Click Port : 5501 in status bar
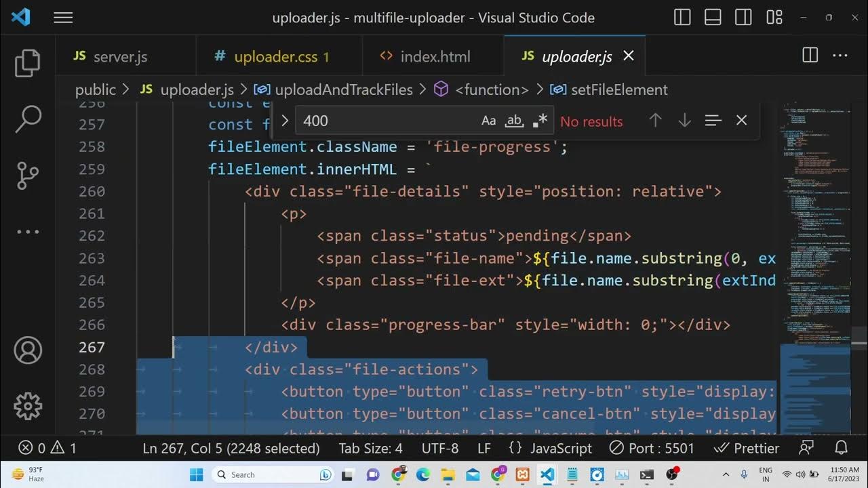 tap(651, 448)
